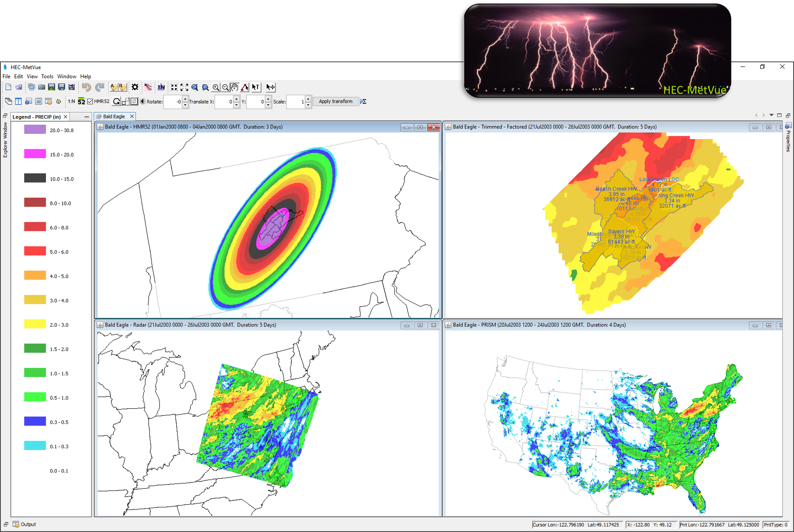Click the camera snapshot icon
794x532 pixels.
pos(41,87)
